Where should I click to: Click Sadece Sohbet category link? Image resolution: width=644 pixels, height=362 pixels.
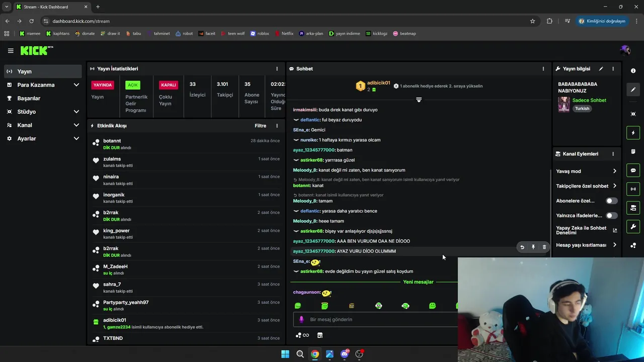pos(589,101)
